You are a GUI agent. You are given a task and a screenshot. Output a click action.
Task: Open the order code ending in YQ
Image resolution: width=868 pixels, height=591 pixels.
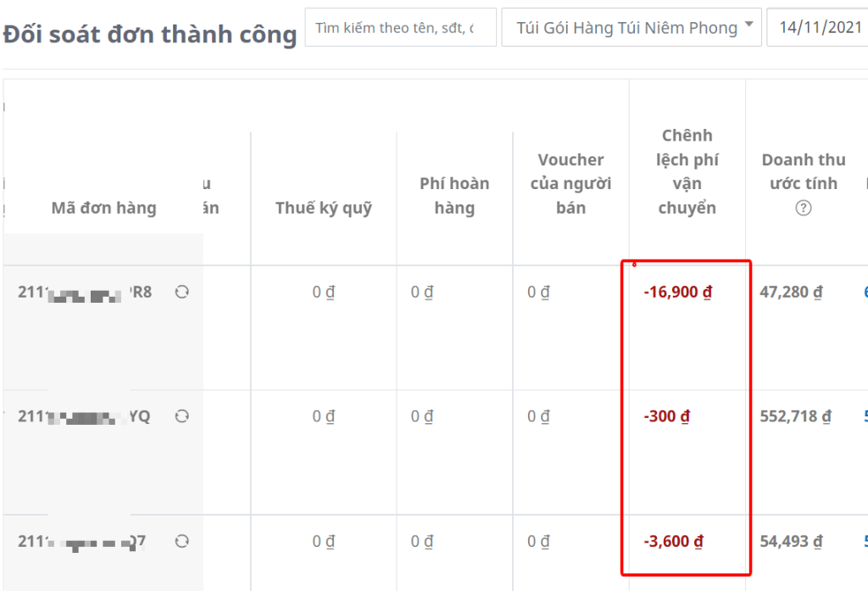coord(84,416)
